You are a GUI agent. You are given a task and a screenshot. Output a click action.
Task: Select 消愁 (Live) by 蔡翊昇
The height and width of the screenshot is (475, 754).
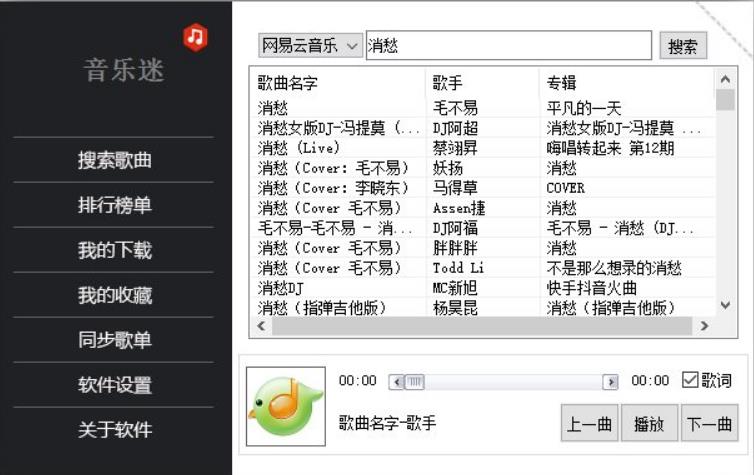[x=483, y=148]
